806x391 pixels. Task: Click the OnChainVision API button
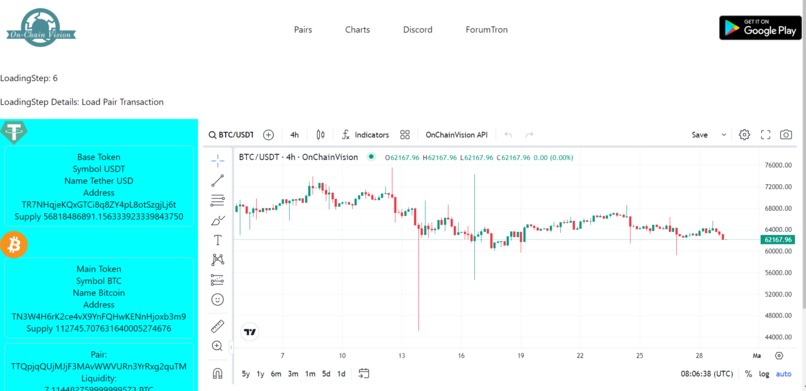tap(456, 135)
